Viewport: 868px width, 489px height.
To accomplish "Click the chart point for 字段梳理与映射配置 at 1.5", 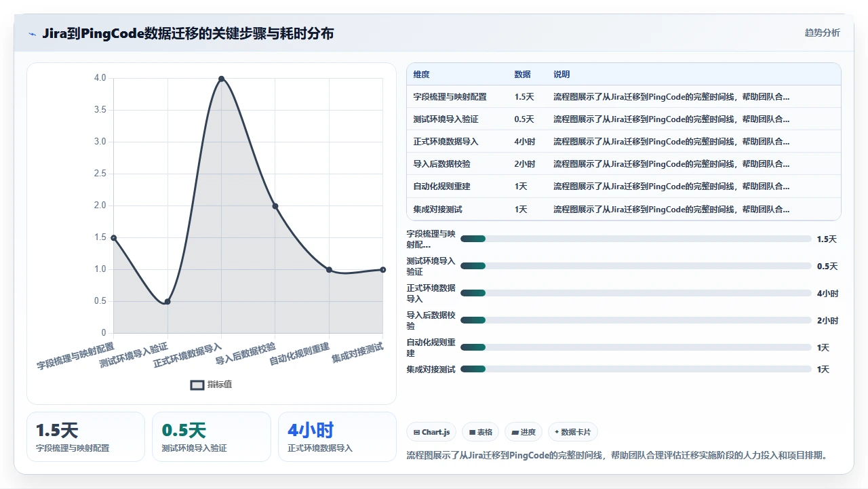I will point(114,238).
